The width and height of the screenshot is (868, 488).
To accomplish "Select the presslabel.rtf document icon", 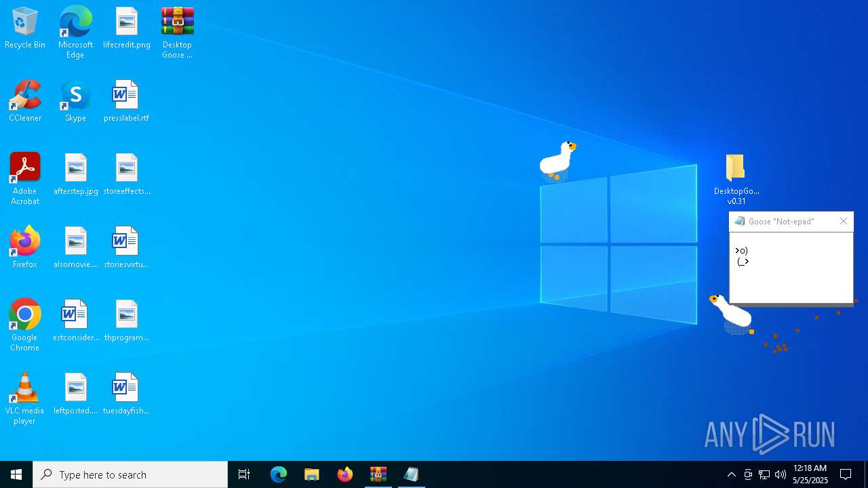I will click(126, 102).
